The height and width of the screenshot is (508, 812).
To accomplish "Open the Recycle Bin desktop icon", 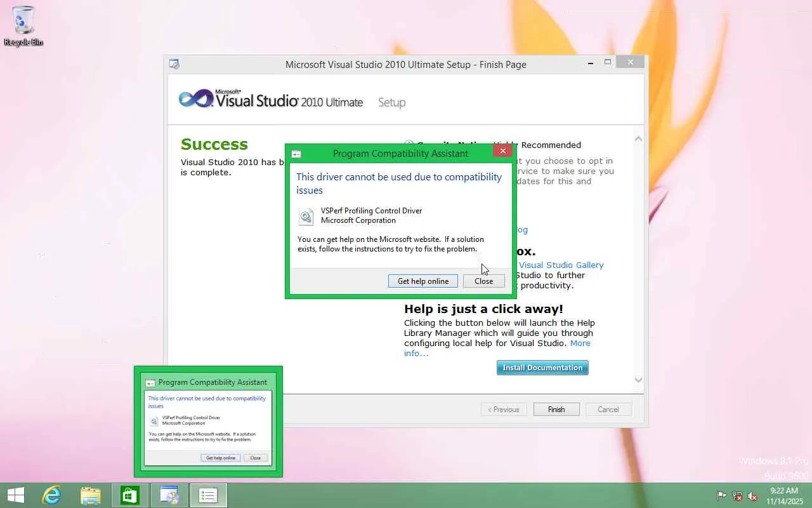I will pos(23,26).
